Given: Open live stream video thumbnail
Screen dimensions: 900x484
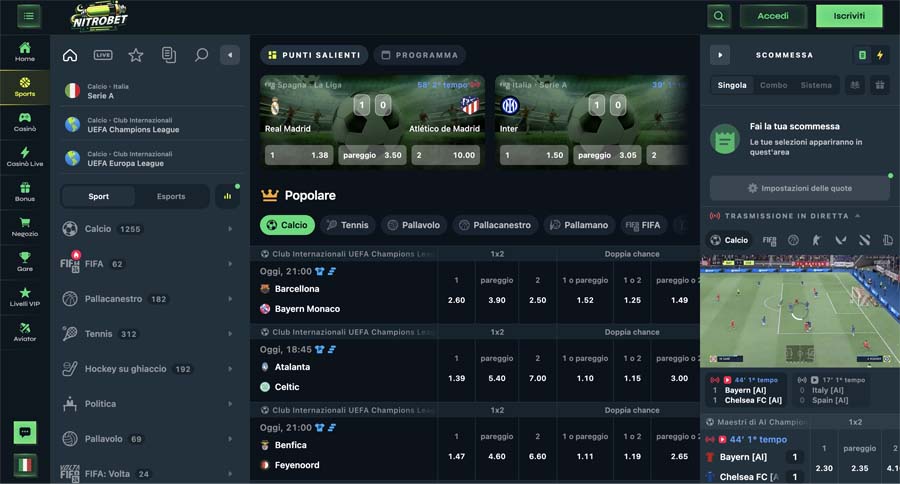Looking at the screenshot, I should point(800,310).
